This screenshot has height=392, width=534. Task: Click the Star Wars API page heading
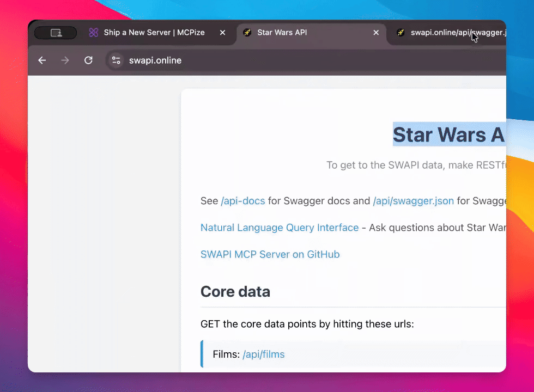point(449,134)
